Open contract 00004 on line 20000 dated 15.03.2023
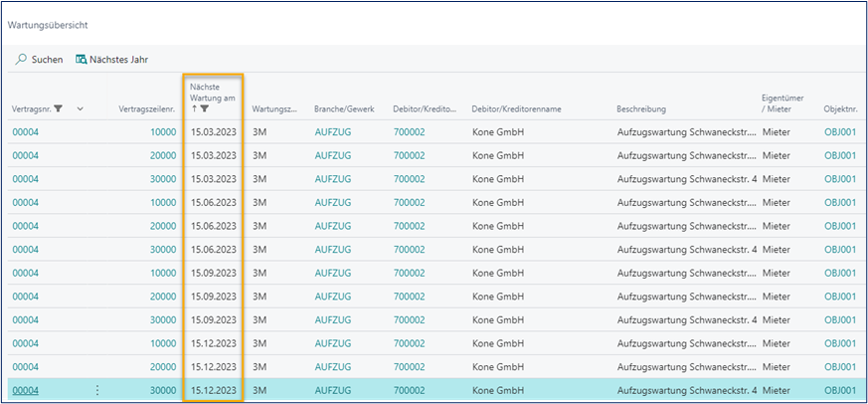The image size is (868, 404). pos(26,155)
